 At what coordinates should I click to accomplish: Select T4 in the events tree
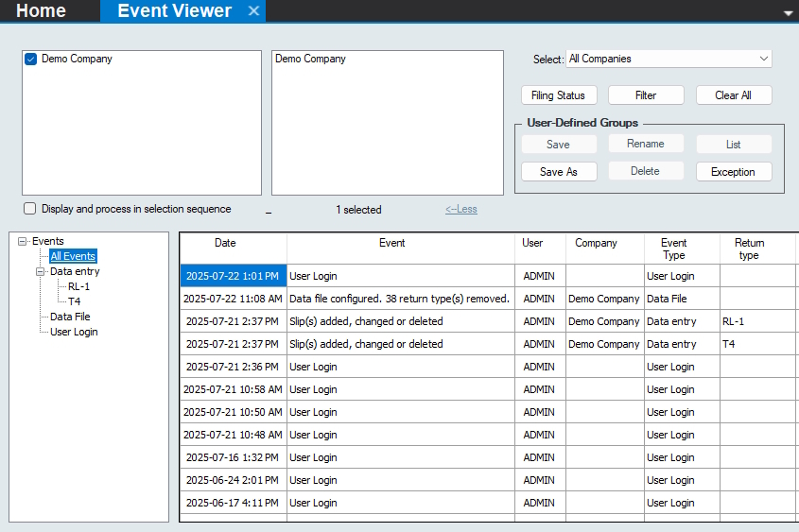click(75, 301)
